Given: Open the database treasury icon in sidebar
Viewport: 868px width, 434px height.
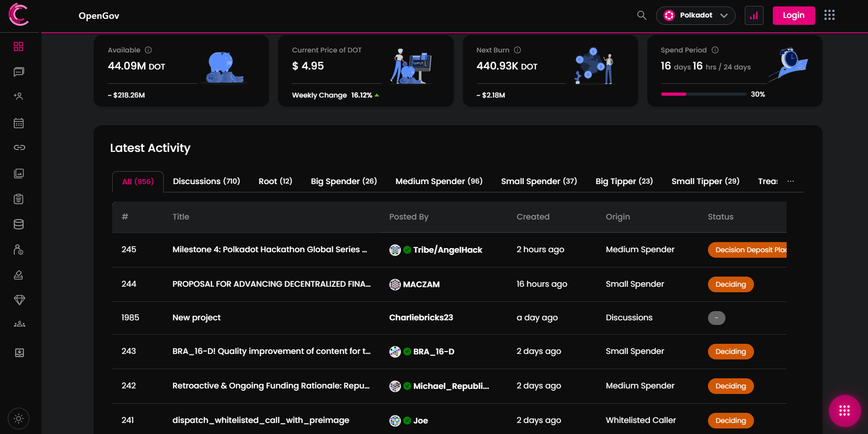Looking at the screenshot, I should (18, 224).
